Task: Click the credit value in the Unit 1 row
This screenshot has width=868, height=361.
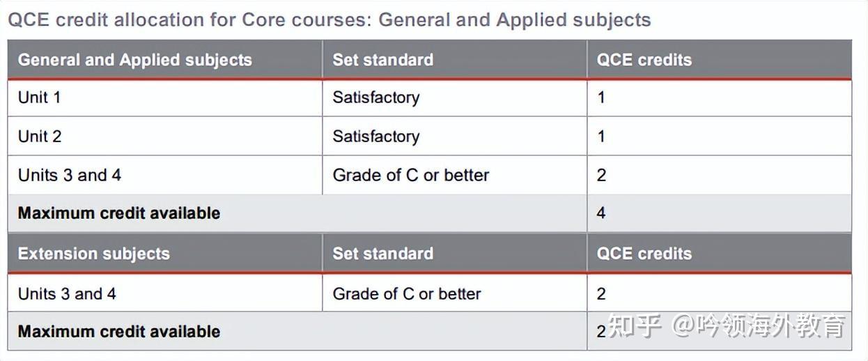Action: pyautogui.click(x=601, y=98)
